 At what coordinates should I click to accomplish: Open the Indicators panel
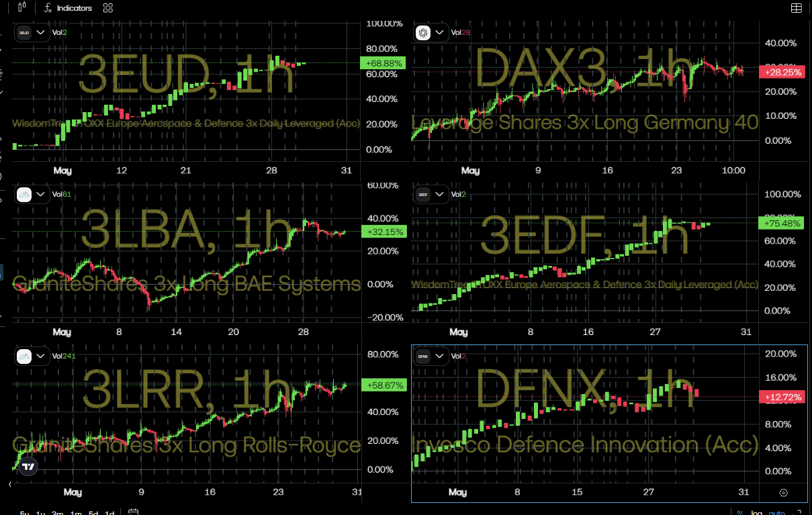(x=68, y=8)
